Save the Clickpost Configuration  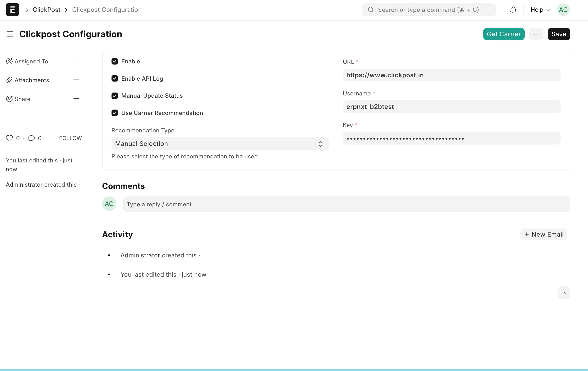pos(559,34)
